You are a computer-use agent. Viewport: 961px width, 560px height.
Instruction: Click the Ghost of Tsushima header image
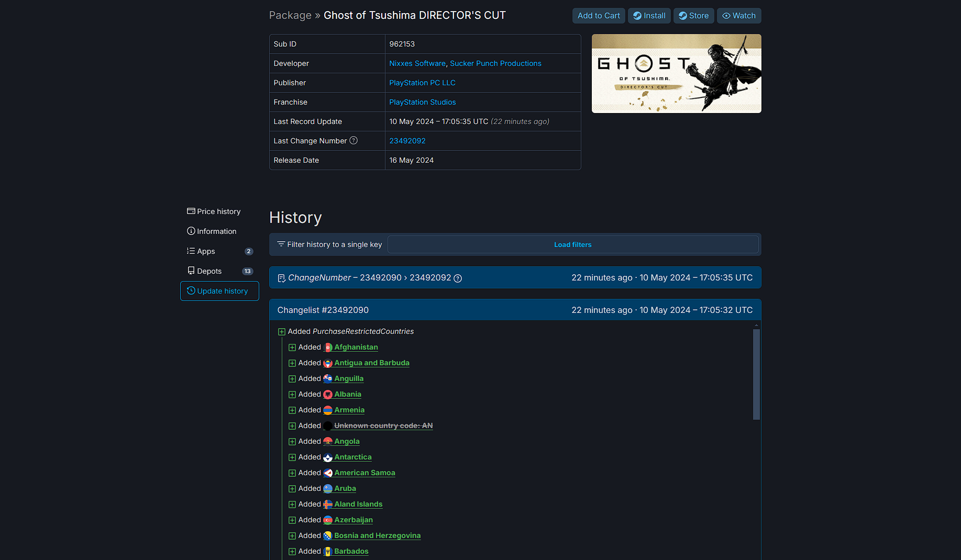click(x=676, y=74)
